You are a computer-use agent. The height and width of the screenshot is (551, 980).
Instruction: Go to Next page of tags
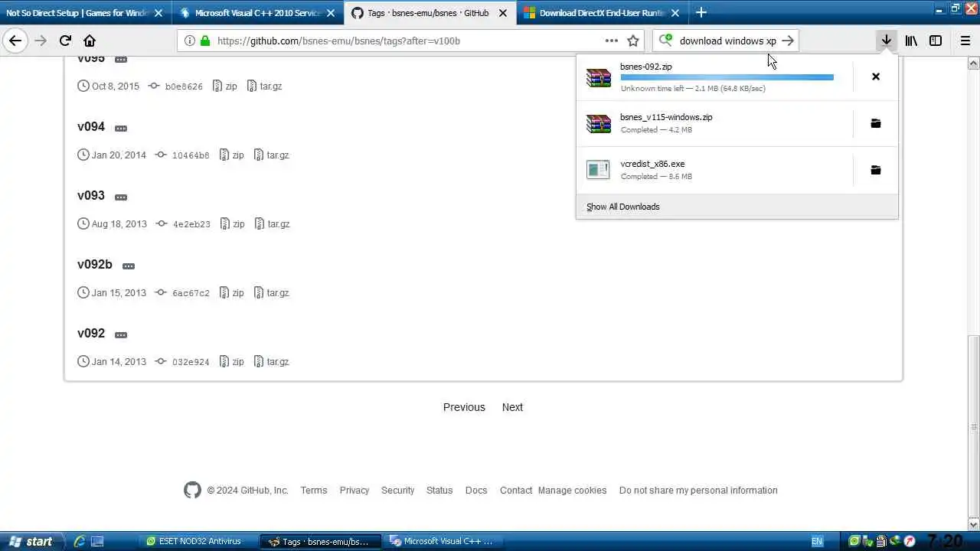coord(512,407)
